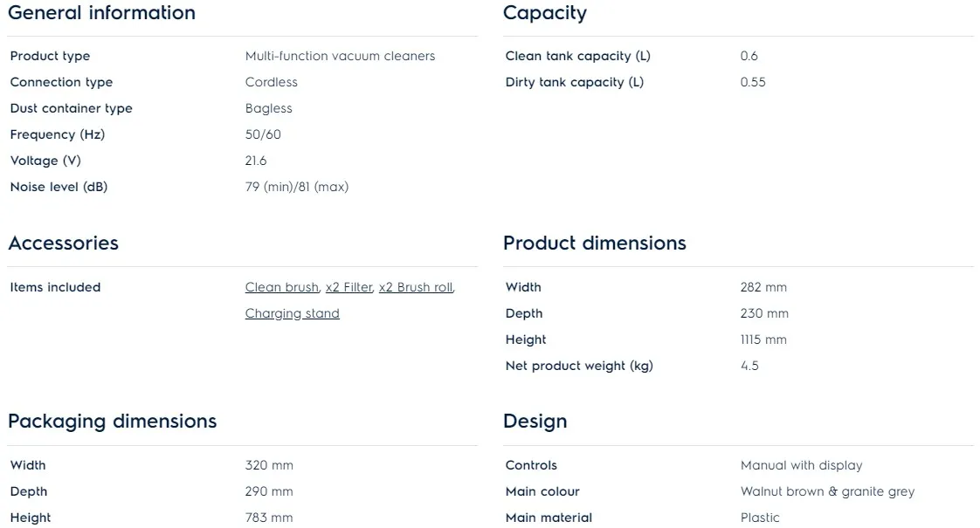Click the Design section heading
The width and height of the screenshot is (980, 528).
coord(535,422)
